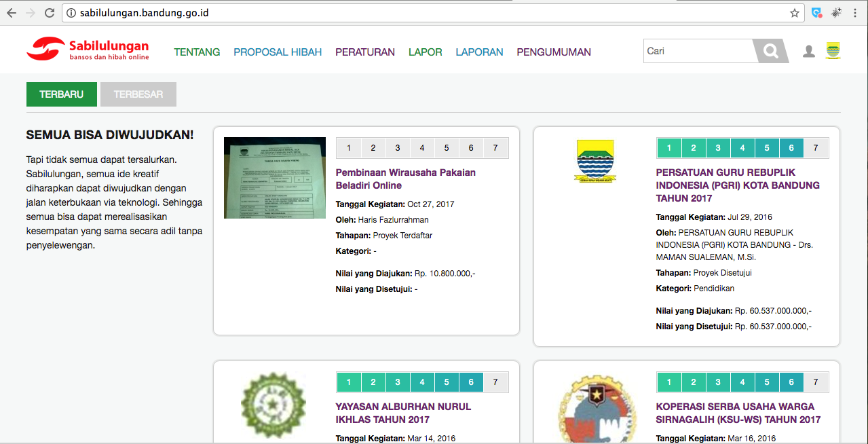Open the user login profile icon
The height and width of the screenshot is (444, 868).
pos(808,51)
